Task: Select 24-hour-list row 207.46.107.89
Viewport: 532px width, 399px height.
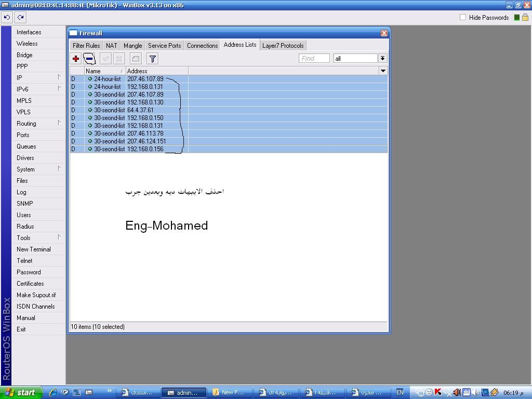Action: pos(229,79)
